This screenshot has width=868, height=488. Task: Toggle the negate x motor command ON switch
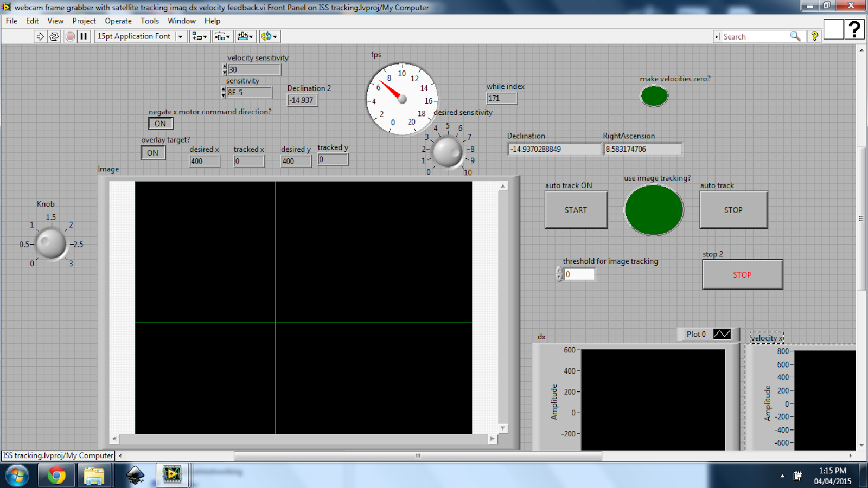161,124
